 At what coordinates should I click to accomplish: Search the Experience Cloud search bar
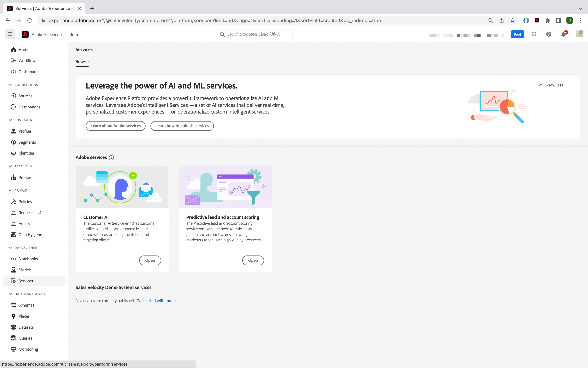[254, 34]
